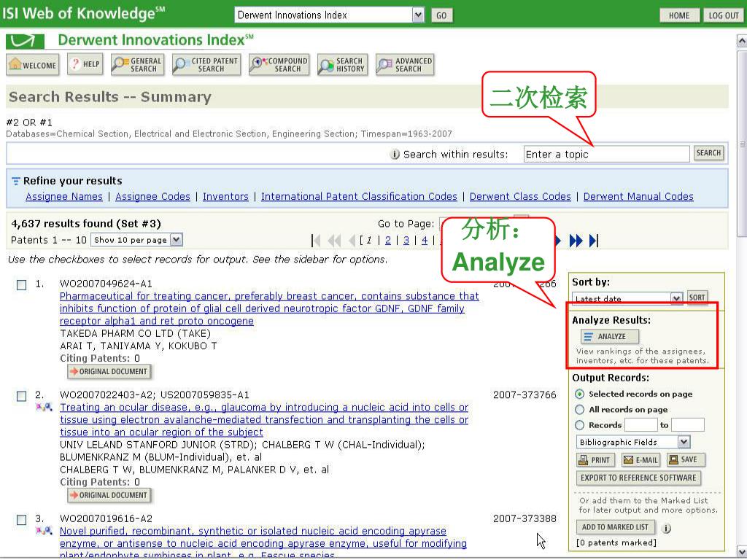Click Add to Marked List button
This screenshot has height=560, width=747.
point(615,528)
